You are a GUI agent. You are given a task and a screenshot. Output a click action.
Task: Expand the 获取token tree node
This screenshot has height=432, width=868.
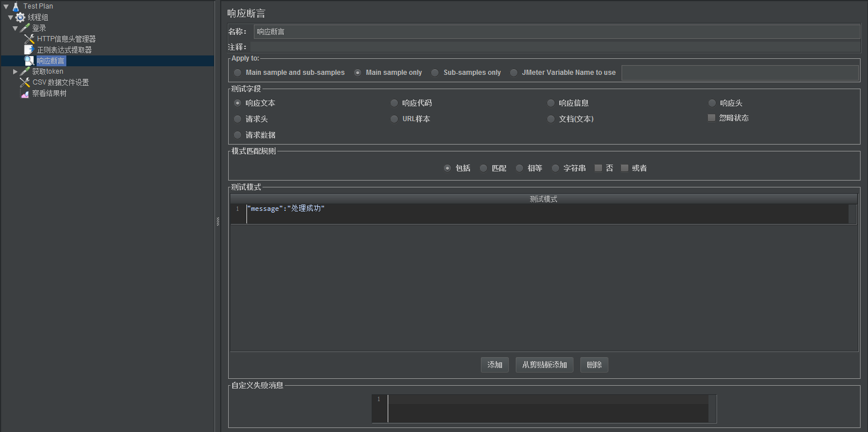point(15,71)
